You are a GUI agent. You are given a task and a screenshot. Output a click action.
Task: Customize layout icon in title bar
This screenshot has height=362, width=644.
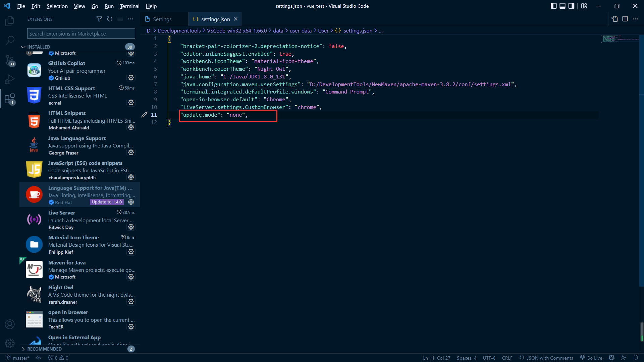coord(584,6)
